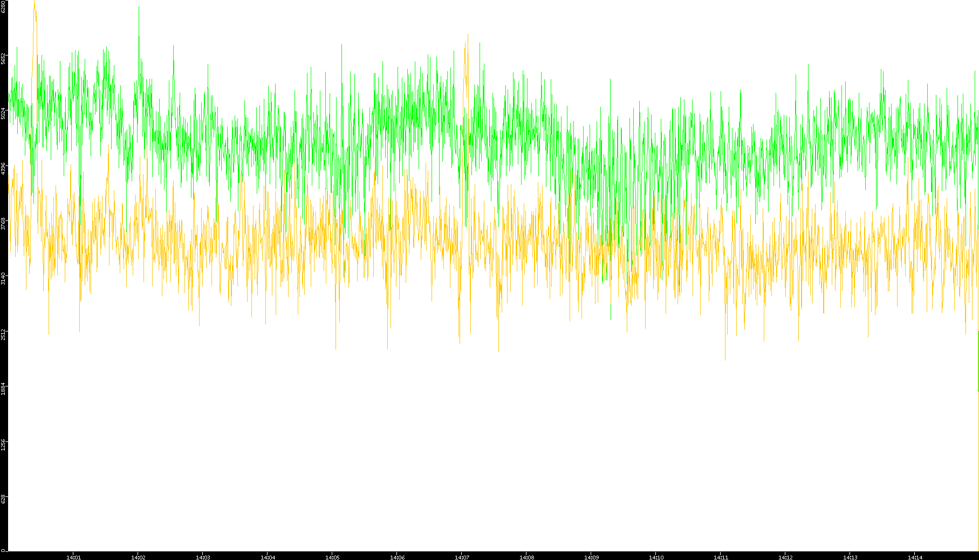Viewport: 979px width, 560px height.
Task: Pick the 14:03 tick label on the time axis
Action: tap(203, 557)
